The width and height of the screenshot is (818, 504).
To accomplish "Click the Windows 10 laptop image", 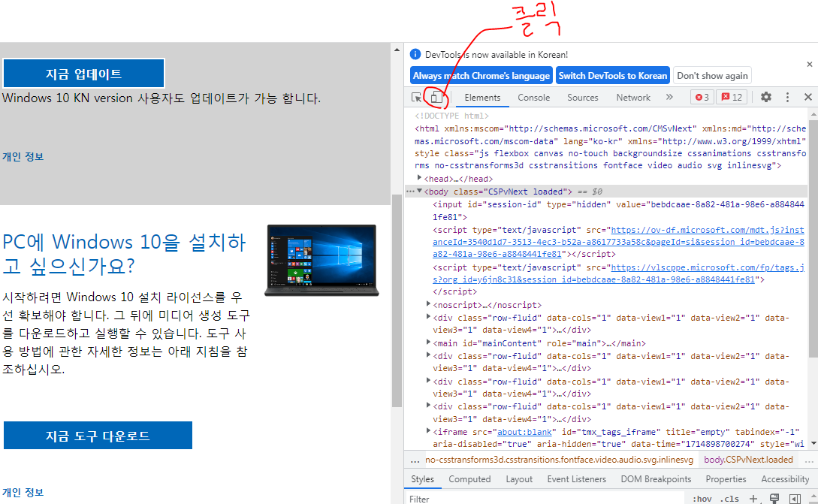I will pyautogui.click(x=322, y=261).
